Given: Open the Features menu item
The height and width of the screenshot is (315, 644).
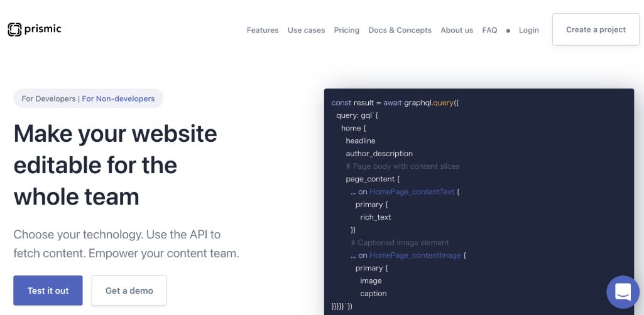Looking at the screenshot, I should point(263,30).
